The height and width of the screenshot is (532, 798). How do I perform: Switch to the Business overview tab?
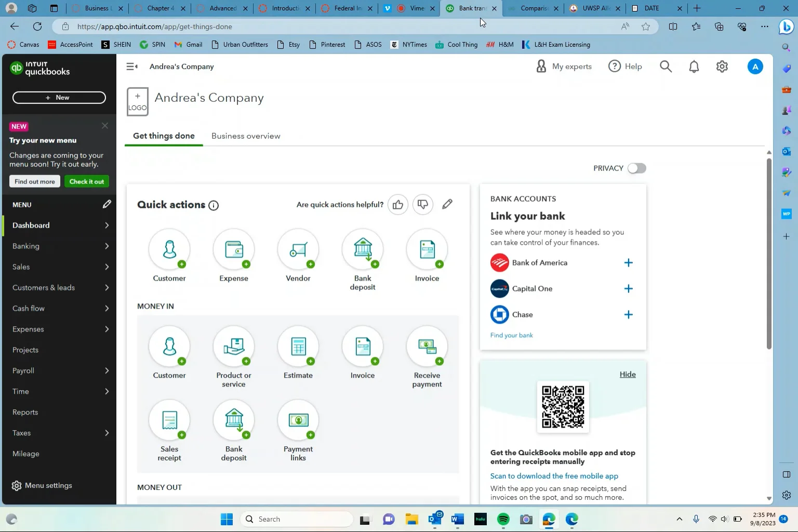(x=246, y=136)
